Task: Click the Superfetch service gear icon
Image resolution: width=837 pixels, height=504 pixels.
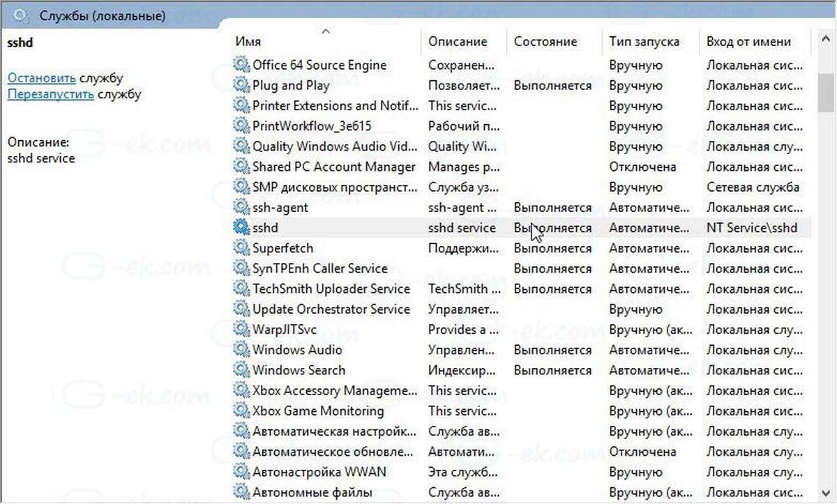Action: pos(241,248)
